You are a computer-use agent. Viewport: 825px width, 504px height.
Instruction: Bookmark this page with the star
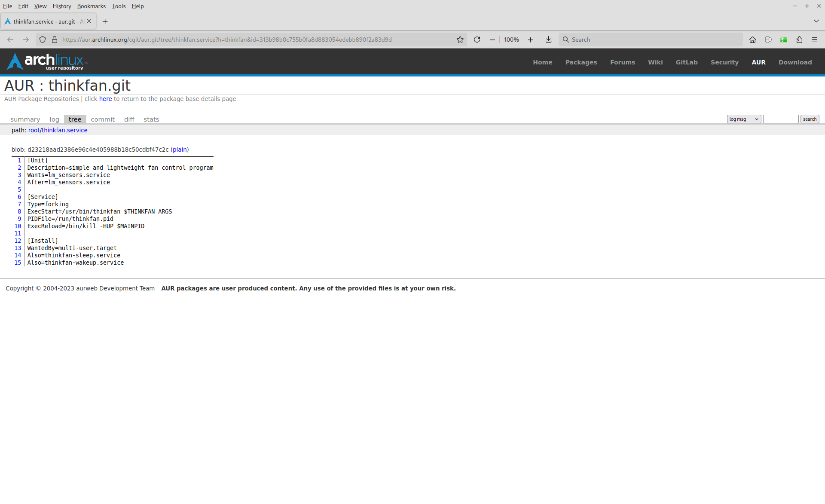pos(460,40)
